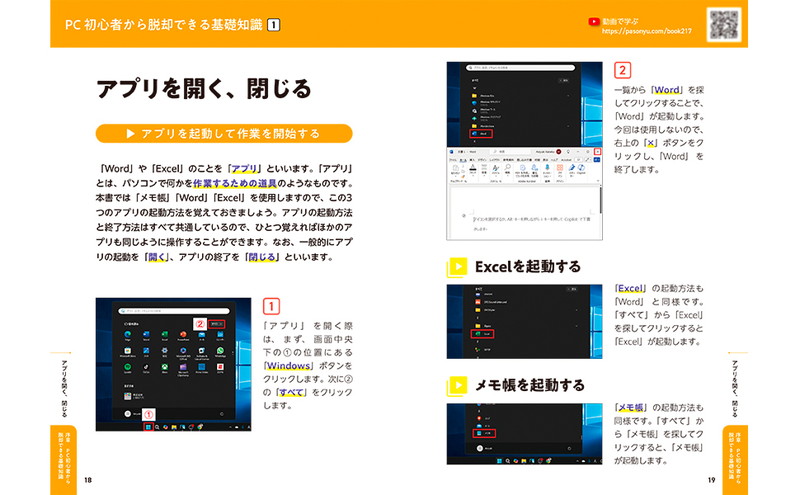Click the アプリを起動して作業を開始する orange banner
The image size is (800, 495).
tap(223, 133)
